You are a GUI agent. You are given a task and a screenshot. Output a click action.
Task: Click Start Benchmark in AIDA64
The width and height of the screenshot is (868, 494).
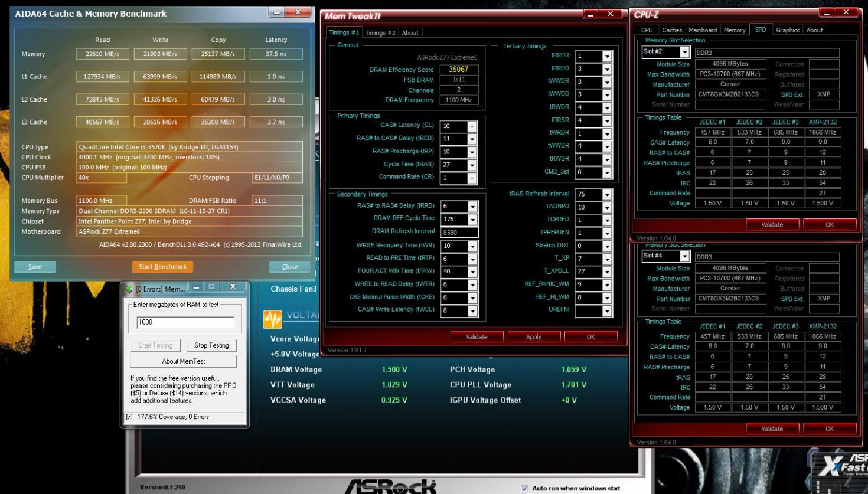coord(162,267)
